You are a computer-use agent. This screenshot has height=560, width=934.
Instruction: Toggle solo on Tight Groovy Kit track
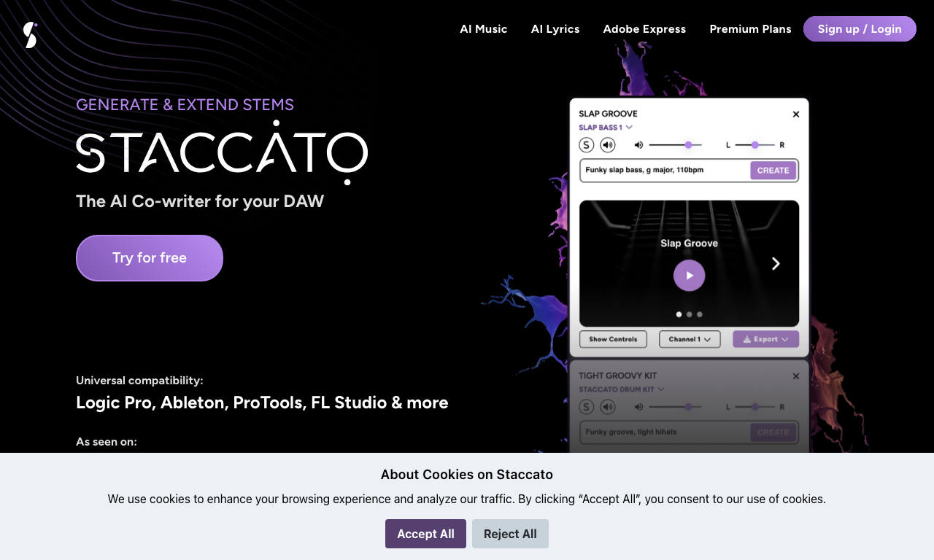[587, 407]
